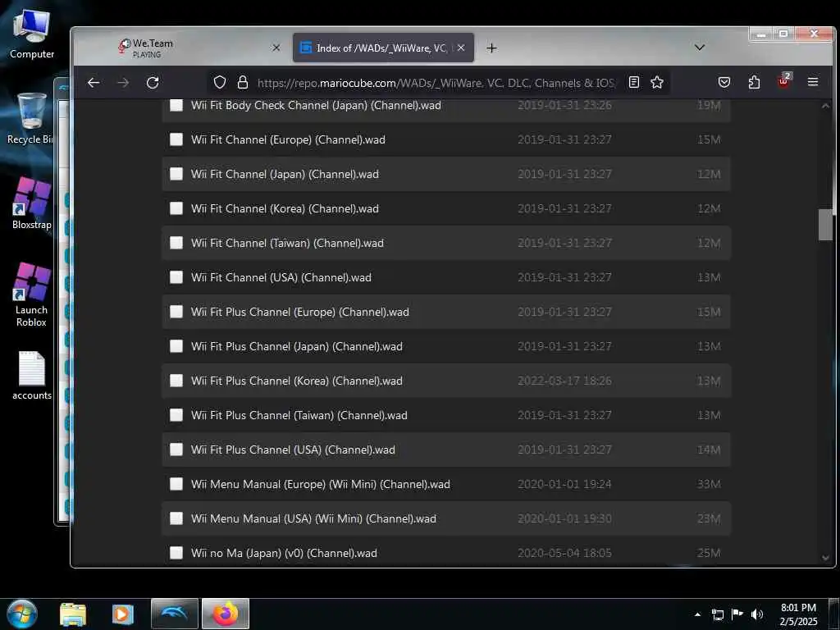Open Wii Menu Manual (Europe) Wii Mini wad

321,484
